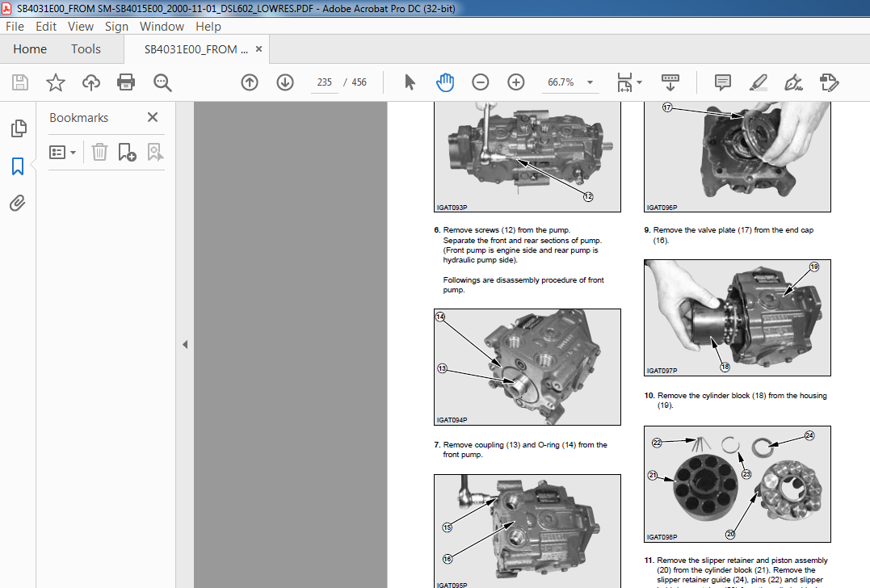Viewport: 870px width, 588px height.
Task: Click the IGAT098P piston assembly image
Action: tap(738, 485)
